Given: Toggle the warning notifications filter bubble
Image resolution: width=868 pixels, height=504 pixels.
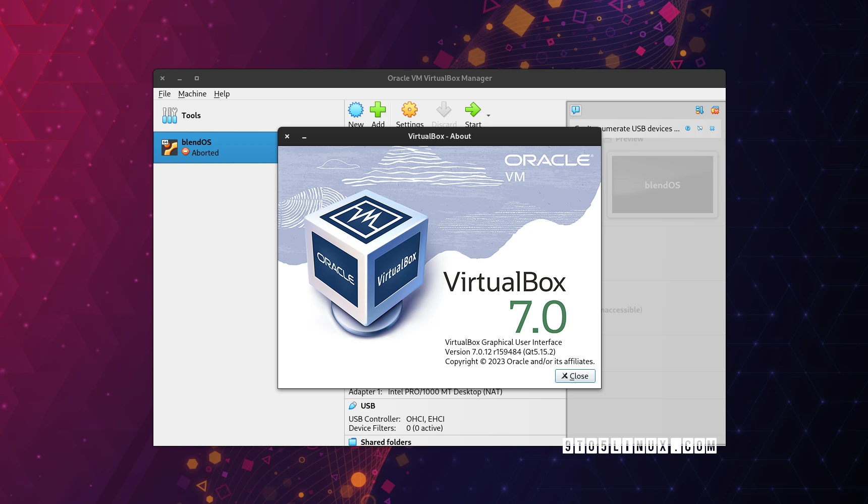Looking at the screenshot, I should pyautogui.click(x=575, y=110).
